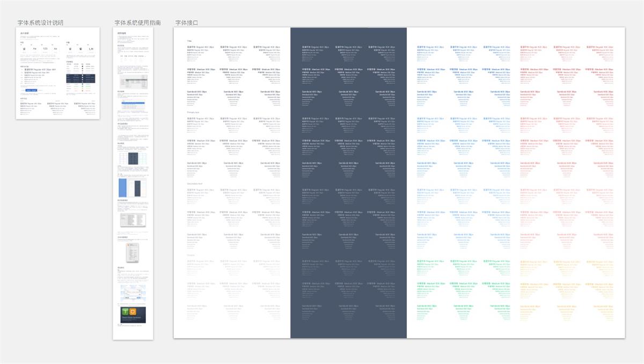Click the green T icon in guide artboard
Viewport: 644px width, 364px height.
pos(126,312)
